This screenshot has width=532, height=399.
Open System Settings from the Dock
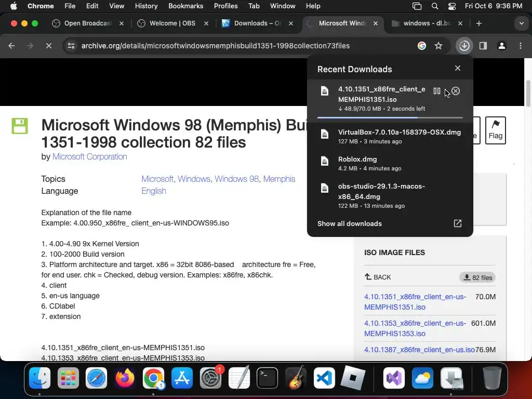210,378
